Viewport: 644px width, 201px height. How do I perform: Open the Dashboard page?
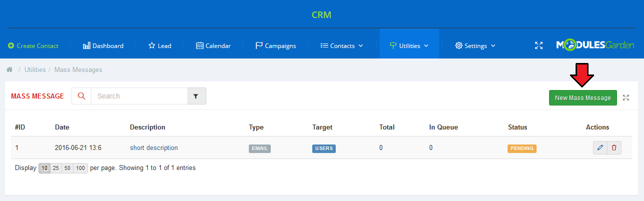coord(103,45)
